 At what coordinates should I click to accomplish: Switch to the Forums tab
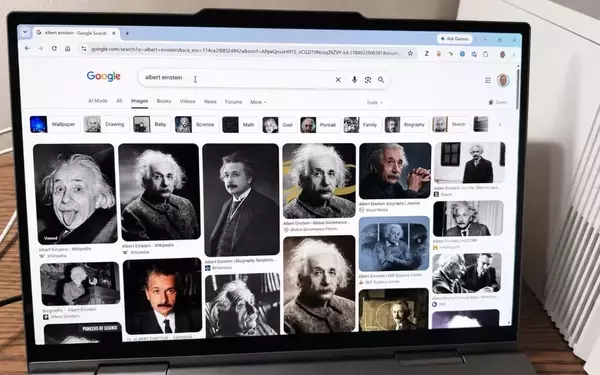(233, 102)
